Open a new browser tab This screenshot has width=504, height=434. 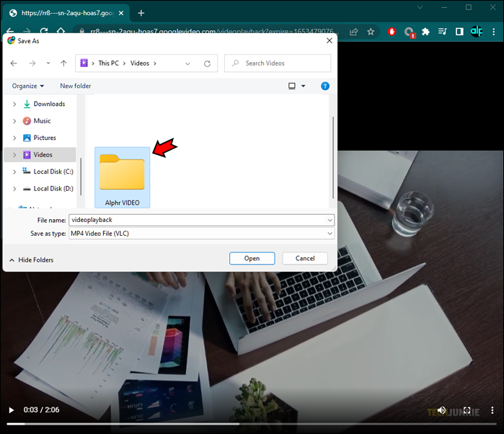[141, 13]
